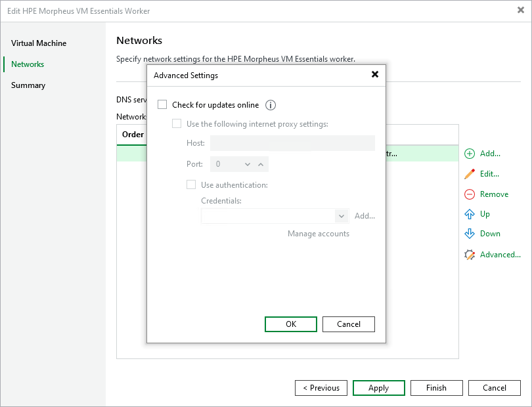Move network down with the Down arrow icon
532x407 pixels.
(x=470, y=234)
